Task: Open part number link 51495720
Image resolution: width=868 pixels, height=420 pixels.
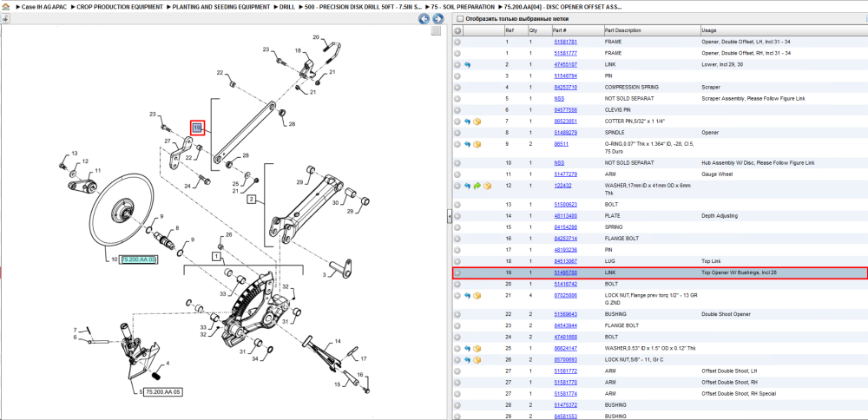Action: click(565, 272)
